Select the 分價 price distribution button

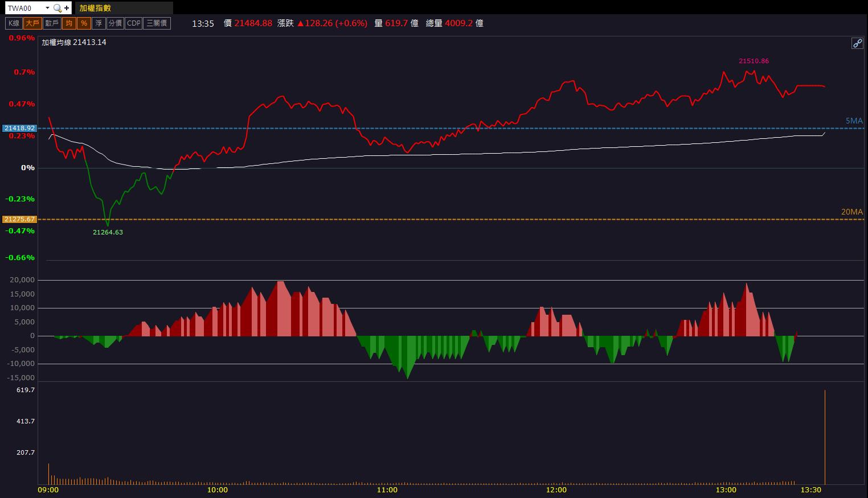115,23
